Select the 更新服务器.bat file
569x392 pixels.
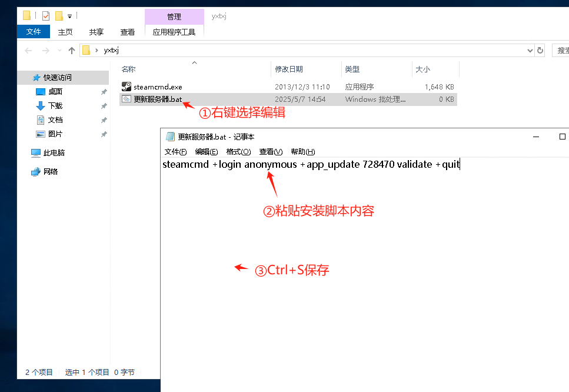pyautogui.click(x=158, y=99)
